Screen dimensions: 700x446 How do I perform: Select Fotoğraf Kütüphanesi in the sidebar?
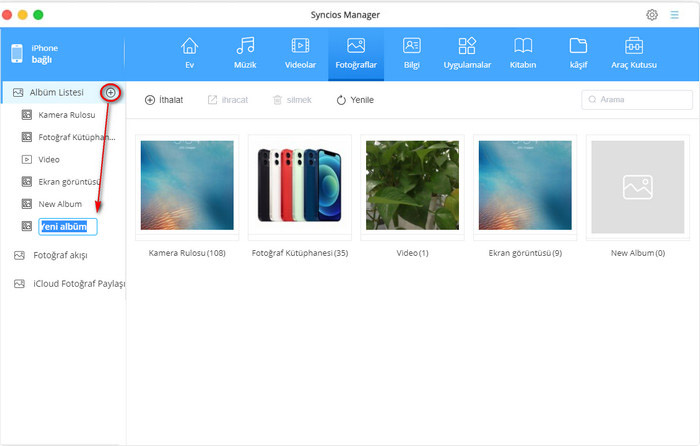pyautogui.click(x=77, y=137)
